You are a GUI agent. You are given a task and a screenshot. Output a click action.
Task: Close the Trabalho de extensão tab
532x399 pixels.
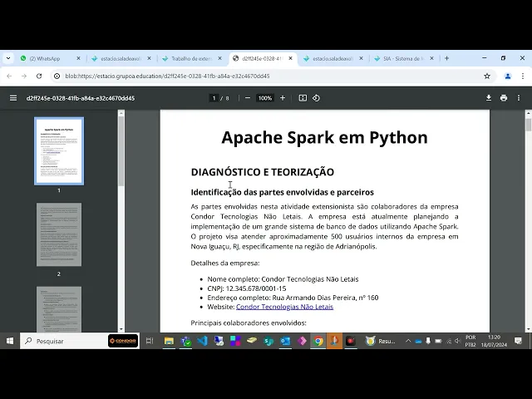tap(219, 58)
